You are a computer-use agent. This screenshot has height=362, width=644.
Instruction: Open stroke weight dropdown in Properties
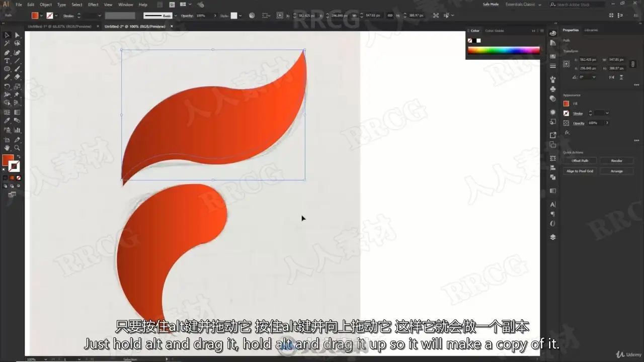[607, 113]
